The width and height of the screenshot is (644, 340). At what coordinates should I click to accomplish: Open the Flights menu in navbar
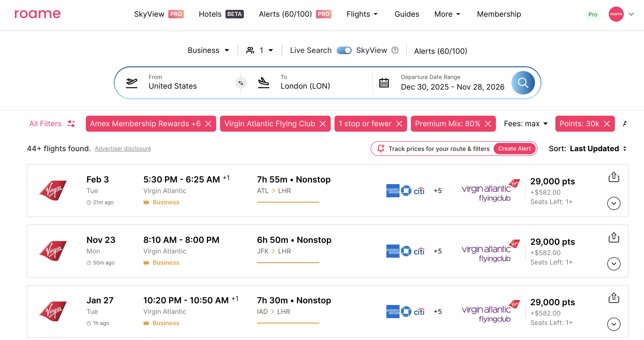[x=362, y=14]
